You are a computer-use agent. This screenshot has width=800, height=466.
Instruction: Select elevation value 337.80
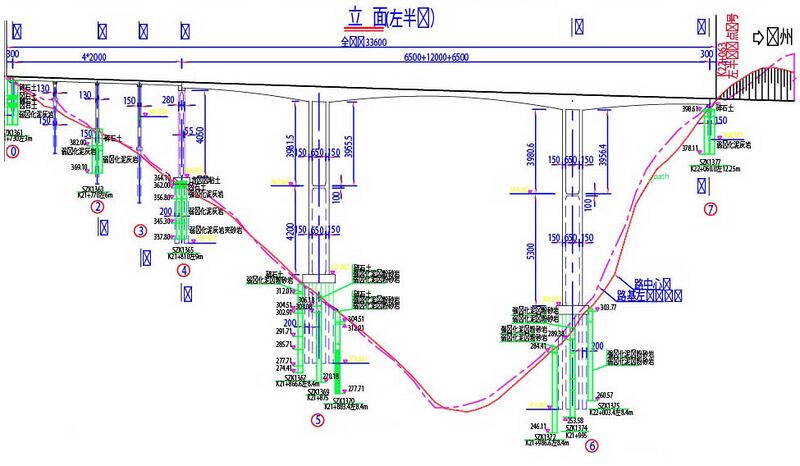pyautogui.click(x=162, y=237)
